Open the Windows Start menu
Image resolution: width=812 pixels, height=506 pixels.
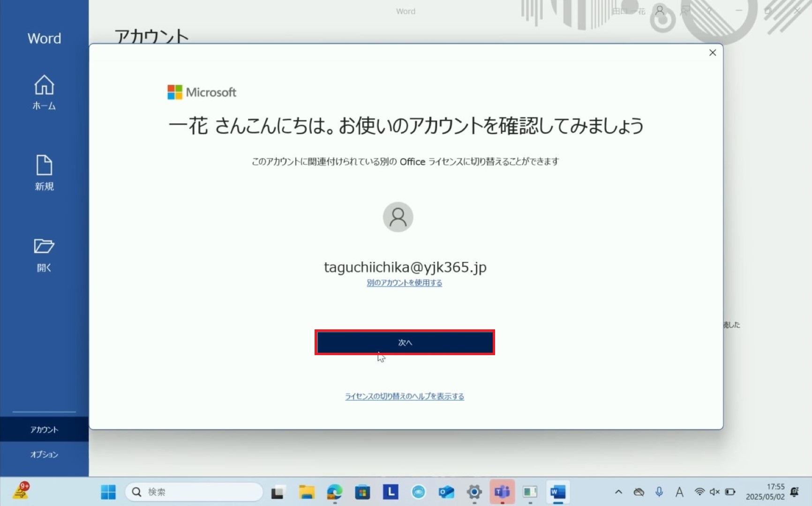[108, 492]
